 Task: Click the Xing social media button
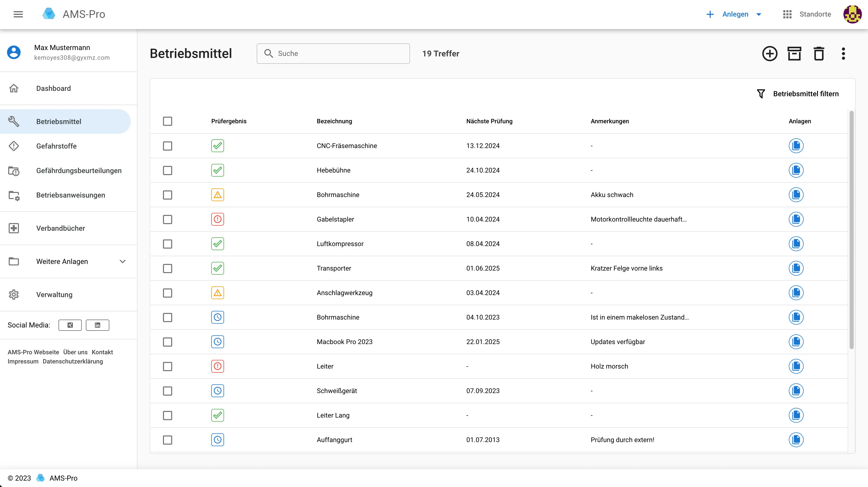pos(70,325)
